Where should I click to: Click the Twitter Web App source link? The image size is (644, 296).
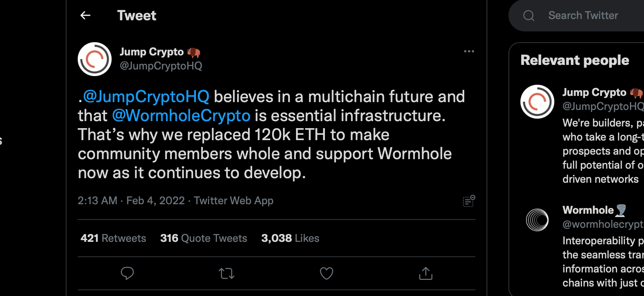click(x=234, y=201)
